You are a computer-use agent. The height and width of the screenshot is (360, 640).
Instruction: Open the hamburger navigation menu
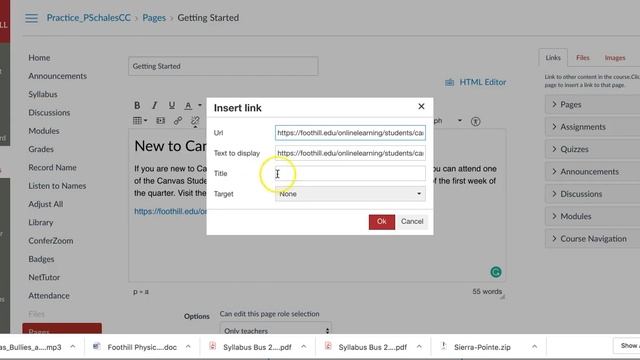(x=31, y=18)
